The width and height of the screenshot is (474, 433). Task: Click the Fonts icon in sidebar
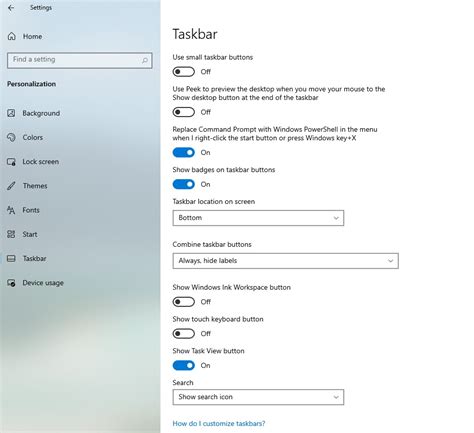(x=11, y=210)
